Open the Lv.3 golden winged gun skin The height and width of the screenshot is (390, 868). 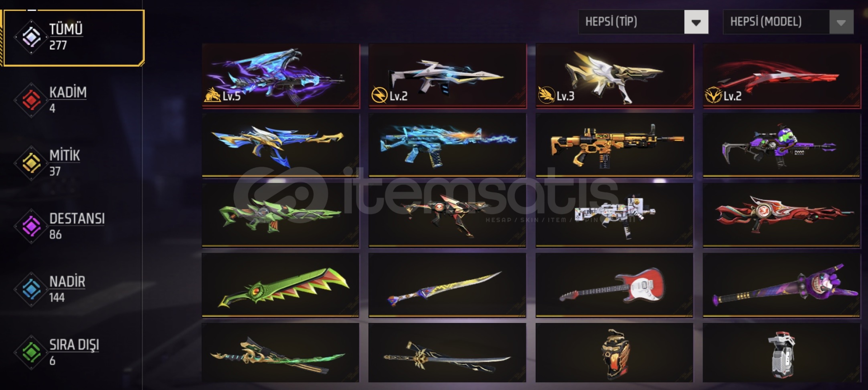click(614, 76)
